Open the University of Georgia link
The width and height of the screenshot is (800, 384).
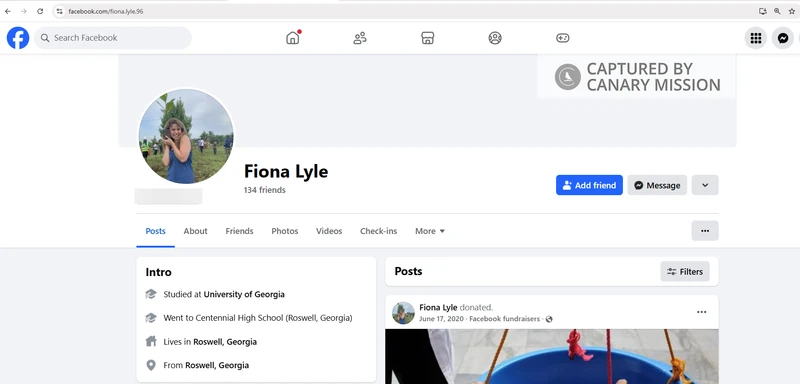244,294
